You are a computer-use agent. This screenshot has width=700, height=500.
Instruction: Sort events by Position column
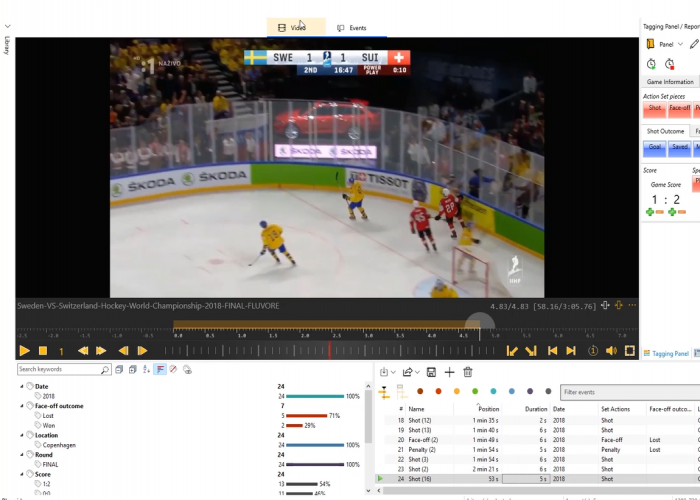[x=488, y=409]
